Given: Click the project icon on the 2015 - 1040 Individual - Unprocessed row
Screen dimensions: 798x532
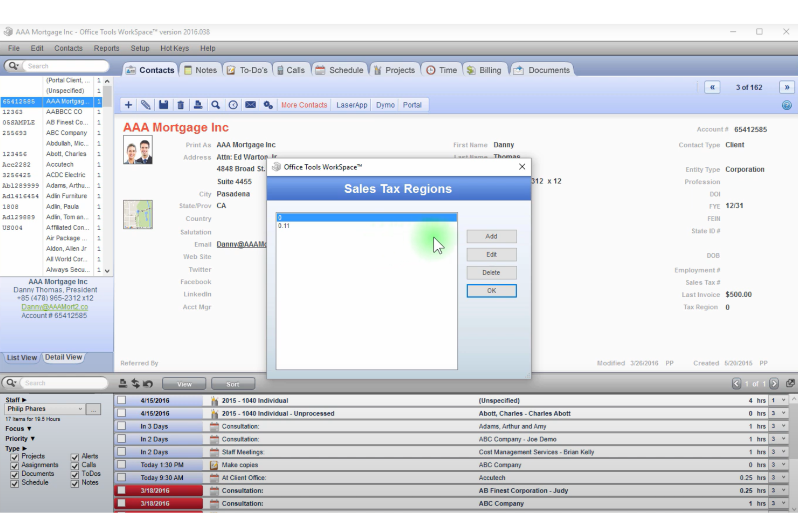Looking at the screenshot, I should (214, 414).
